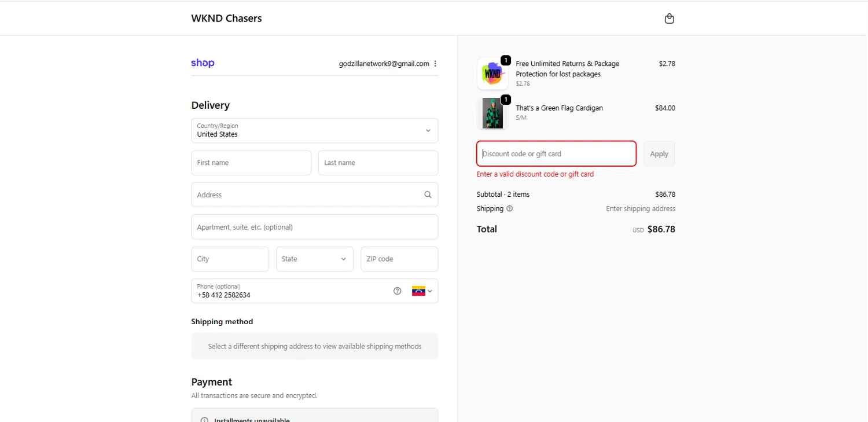Focus the City field
The image size is (868, 422).
coord(230,259)
